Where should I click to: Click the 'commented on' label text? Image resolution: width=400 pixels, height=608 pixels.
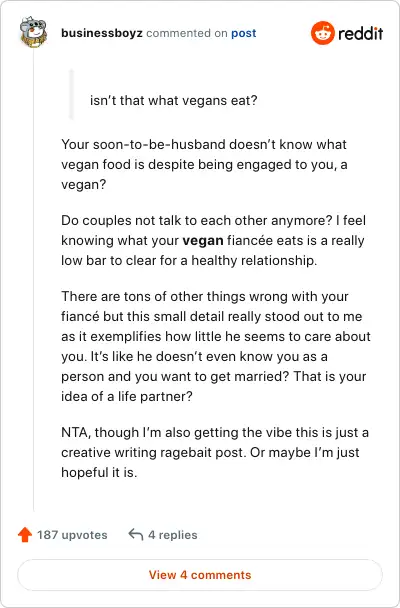pos(187,33)
